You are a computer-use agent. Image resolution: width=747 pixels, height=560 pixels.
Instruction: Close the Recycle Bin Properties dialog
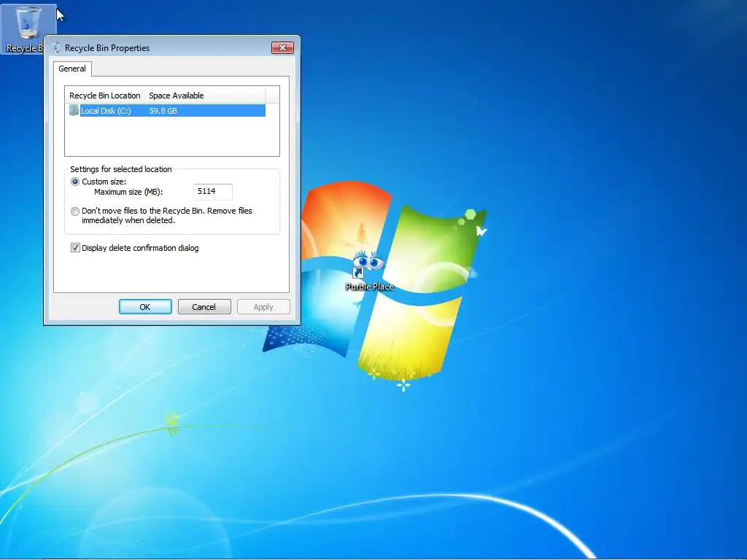[282, 47]
